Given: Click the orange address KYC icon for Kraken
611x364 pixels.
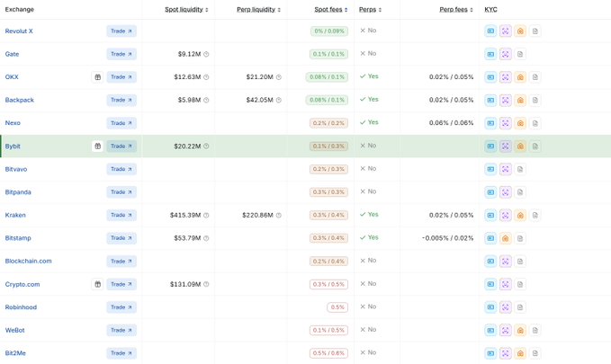Looking at the screenshot, I should [x=520, y=215].
